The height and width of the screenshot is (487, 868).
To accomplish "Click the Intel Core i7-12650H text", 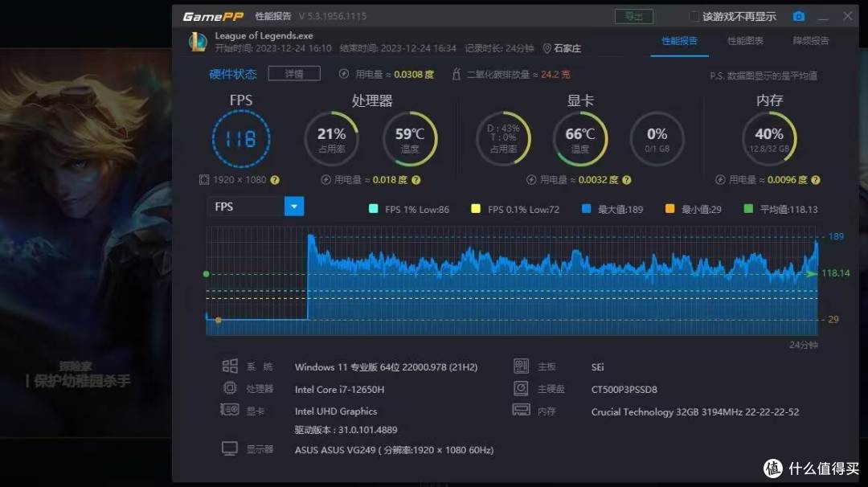I will pos(339,390).
